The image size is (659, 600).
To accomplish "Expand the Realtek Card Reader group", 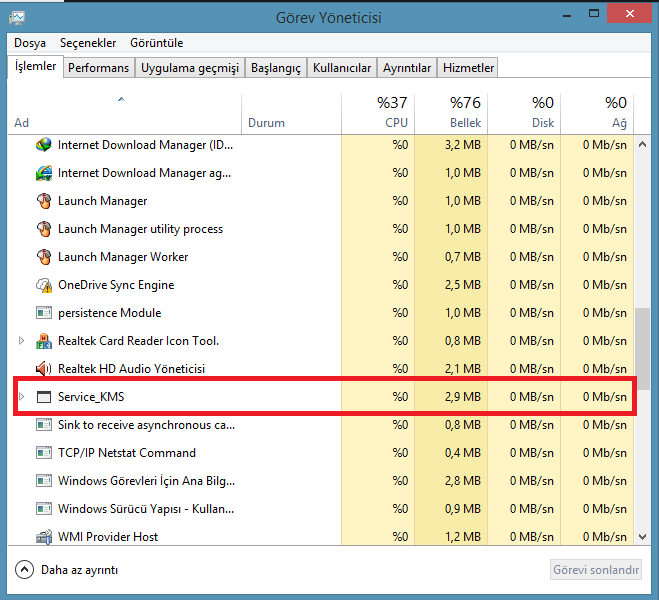I will point(21,341).
